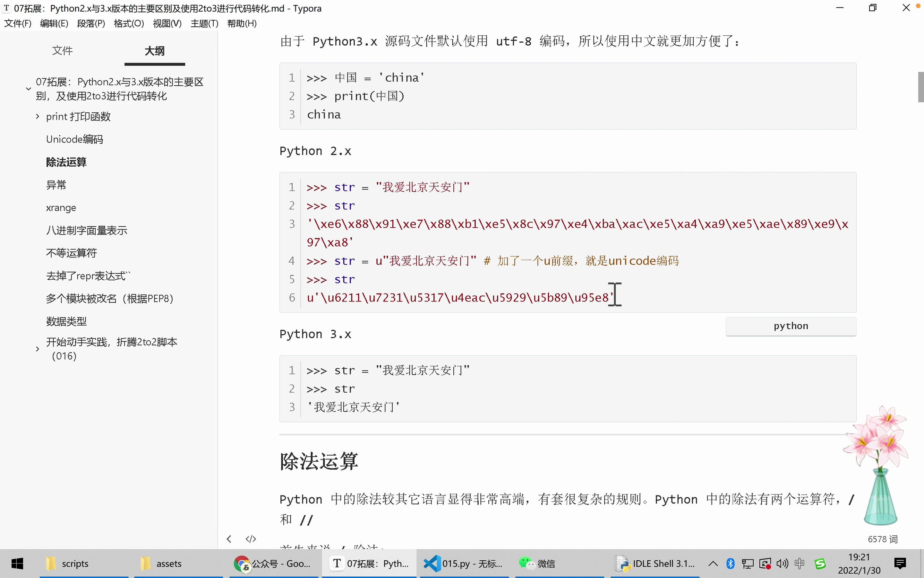Expand the print 打印函数 outline item
This screenshot has width=924, height=578.
(38, 116)
